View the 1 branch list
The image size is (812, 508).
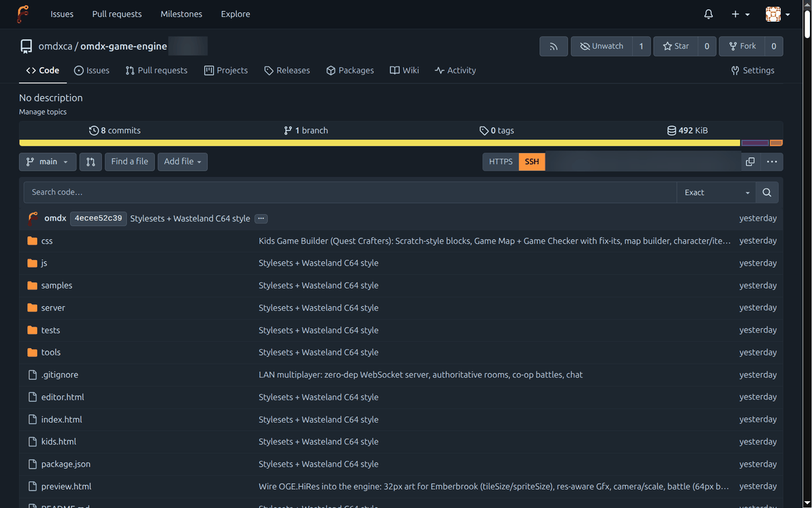point(306,130)
